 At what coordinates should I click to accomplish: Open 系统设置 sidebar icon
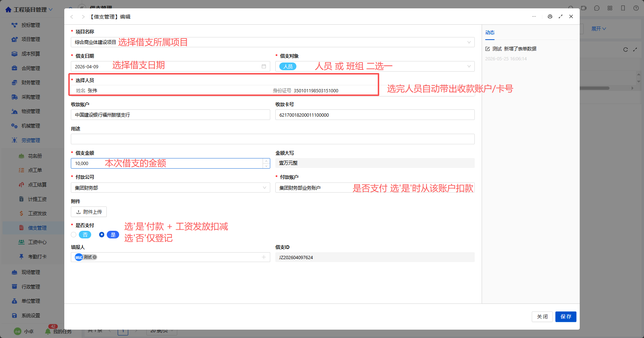click(x=15, y=315)
